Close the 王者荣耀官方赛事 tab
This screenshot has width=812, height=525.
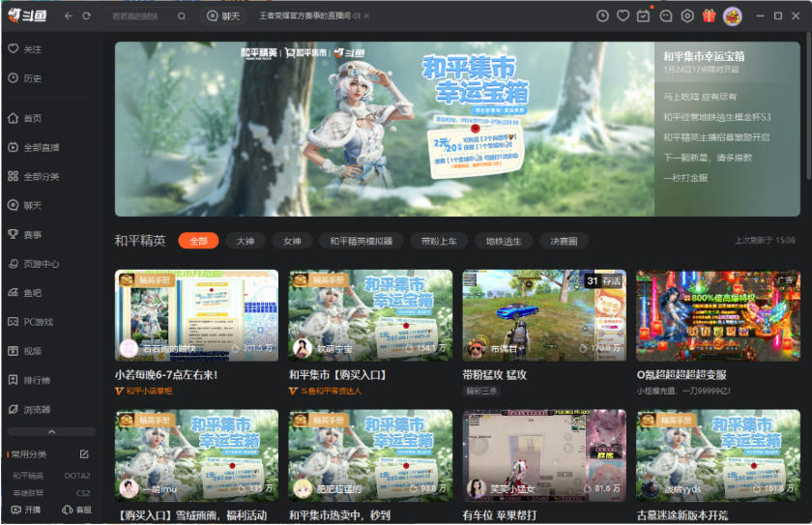[366, 16]
